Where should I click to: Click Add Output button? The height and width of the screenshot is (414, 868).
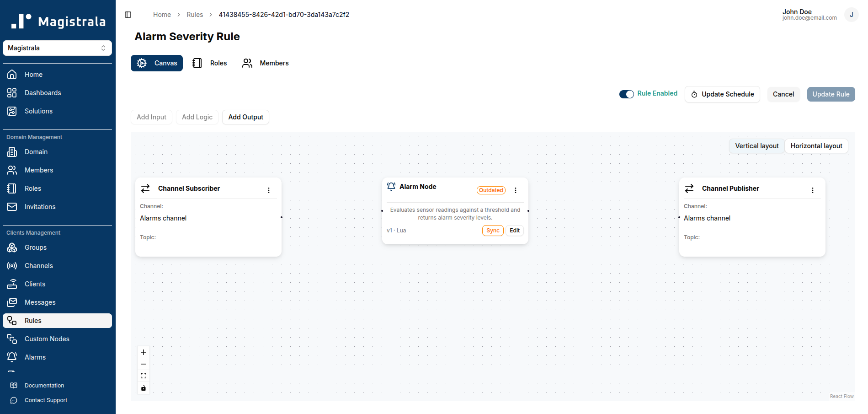tap(245, 117)
